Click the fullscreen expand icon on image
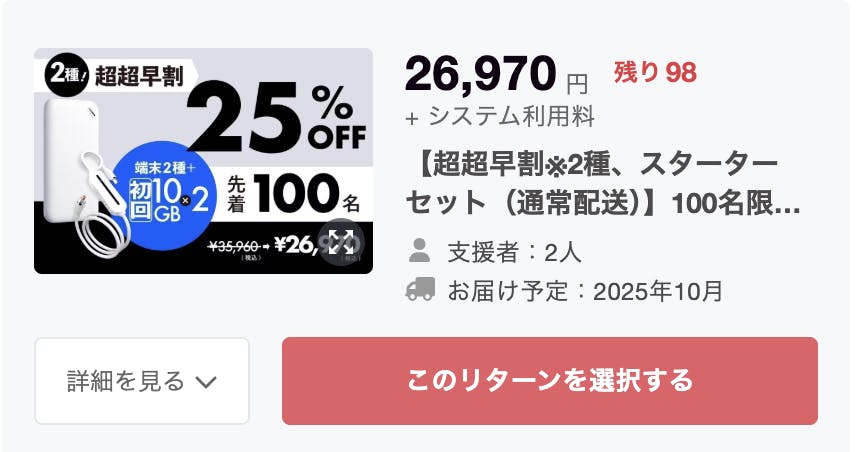856x452 pixels. tap(342, 242)
